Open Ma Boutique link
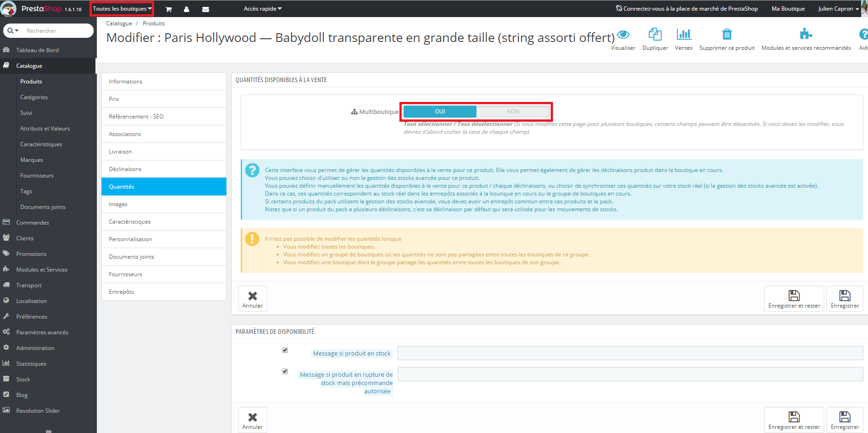Viewport: 868px width, 433px height. click(788, 9)
